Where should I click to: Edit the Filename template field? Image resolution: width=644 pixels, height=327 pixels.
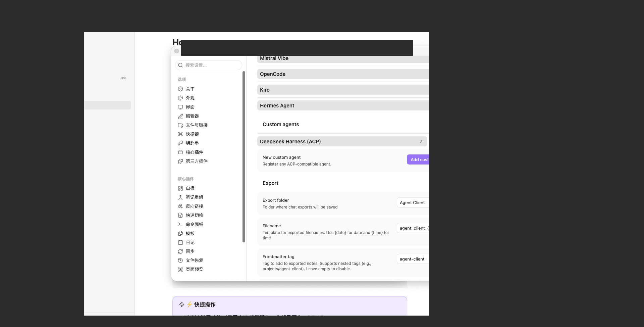413,228
